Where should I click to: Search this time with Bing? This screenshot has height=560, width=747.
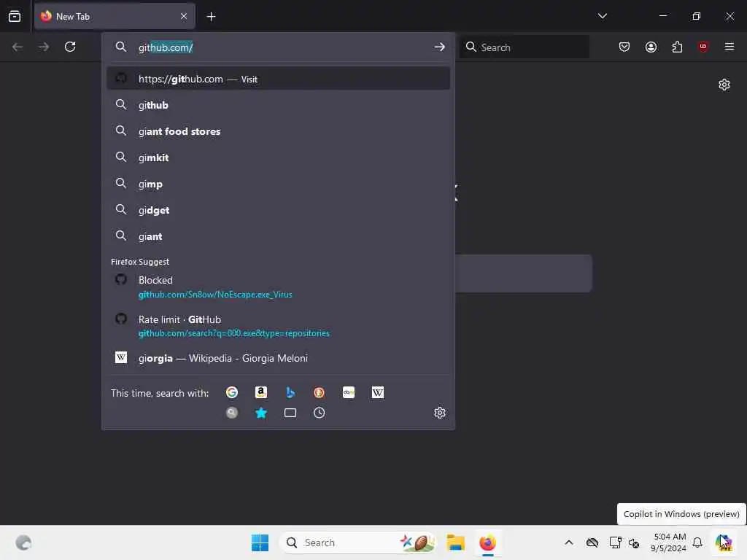point(290,392)
